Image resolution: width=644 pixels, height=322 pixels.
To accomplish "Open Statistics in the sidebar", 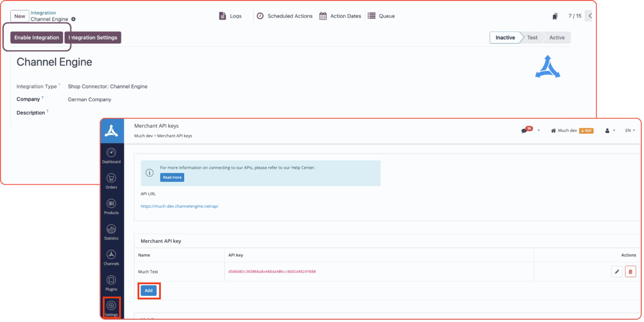I will [111, 232].
